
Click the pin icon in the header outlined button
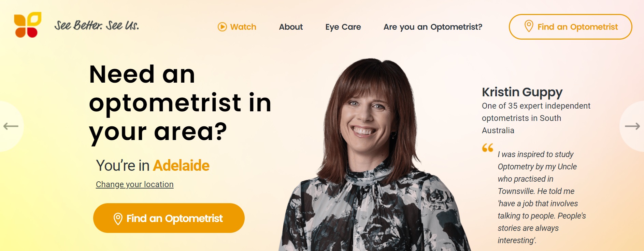[529, 26]
